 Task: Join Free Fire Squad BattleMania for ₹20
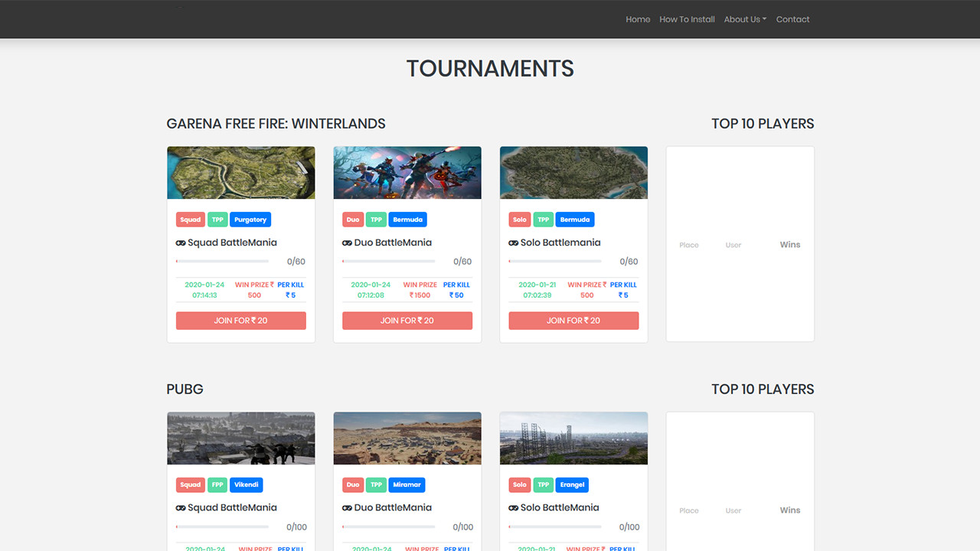tap(241, 321)
